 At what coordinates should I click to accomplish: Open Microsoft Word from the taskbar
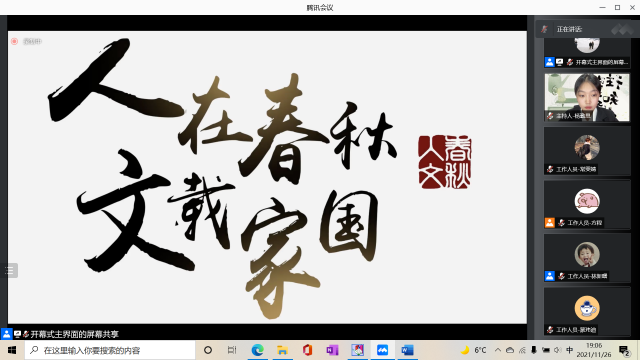click(407, 350)
